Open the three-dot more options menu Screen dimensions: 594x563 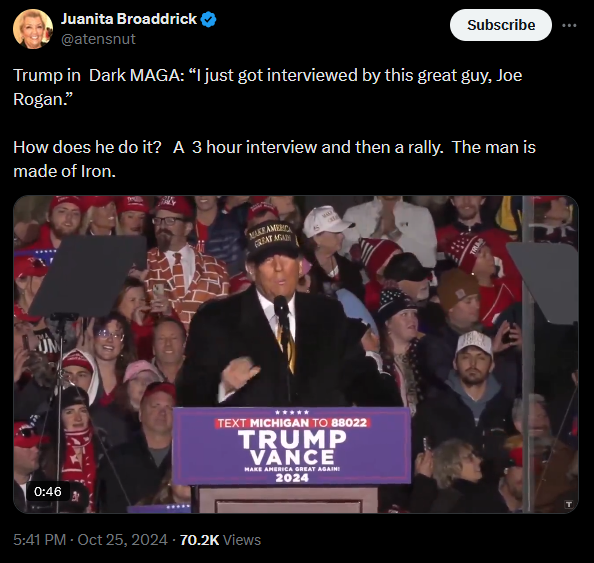click(569, 25)
